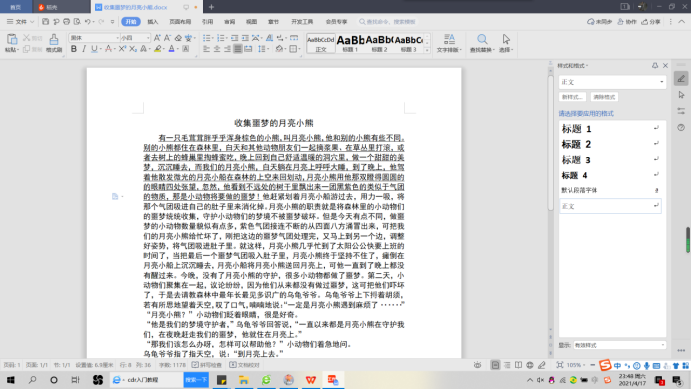
Task: Click the Align right icon
Action: [x=227, y=49]
